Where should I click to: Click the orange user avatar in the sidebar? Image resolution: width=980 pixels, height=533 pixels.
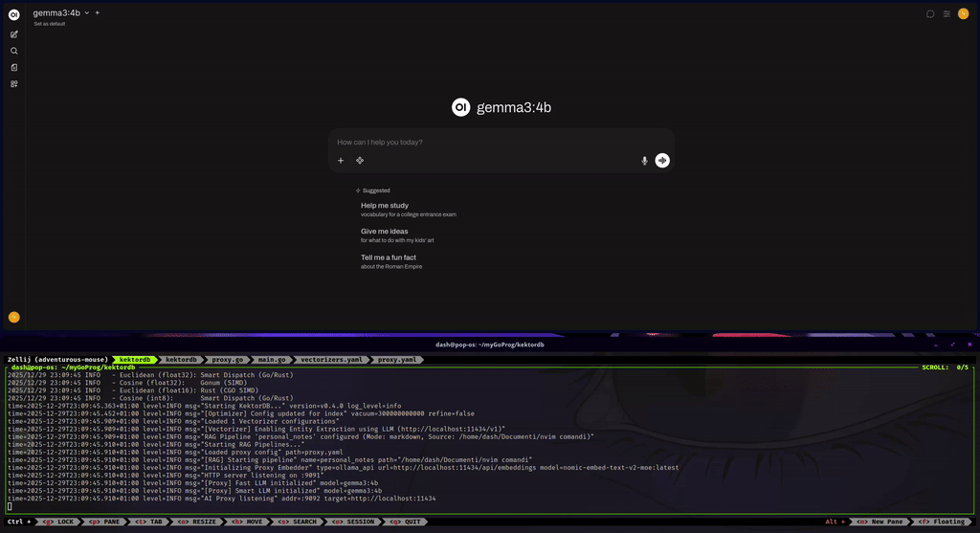13,318
